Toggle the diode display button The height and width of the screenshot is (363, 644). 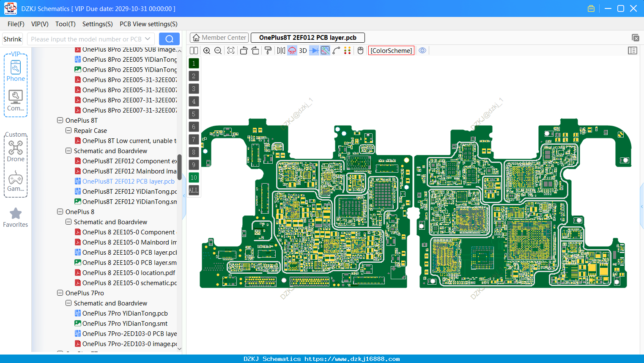pyautogui.click(x=314, y=51)
